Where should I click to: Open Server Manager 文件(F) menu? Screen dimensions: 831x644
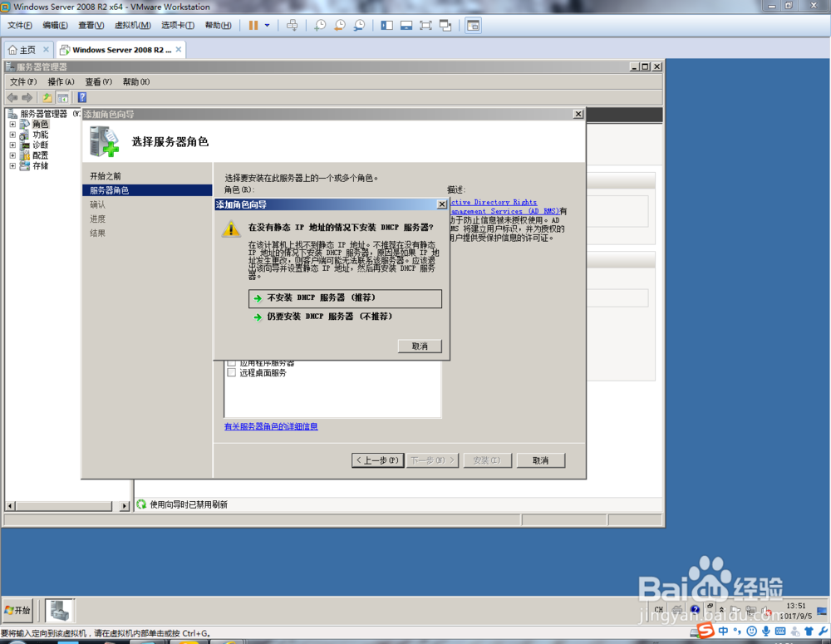click(23, 81)
